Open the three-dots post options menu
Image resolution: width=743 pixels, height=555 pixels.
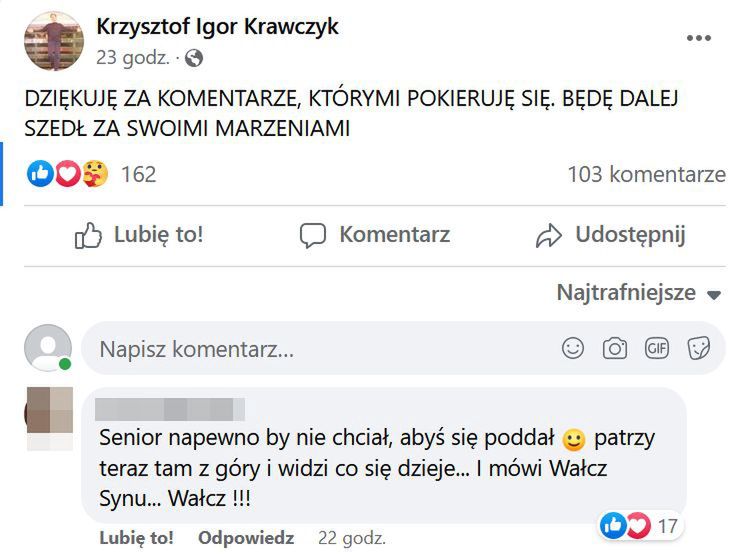(698, 39)
